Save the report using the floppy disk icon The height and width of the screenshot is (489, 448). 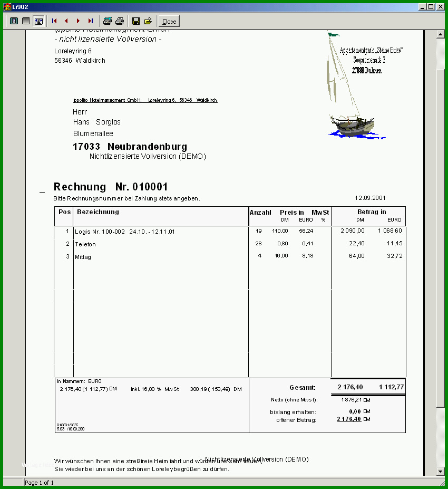[x=136, y=21]
